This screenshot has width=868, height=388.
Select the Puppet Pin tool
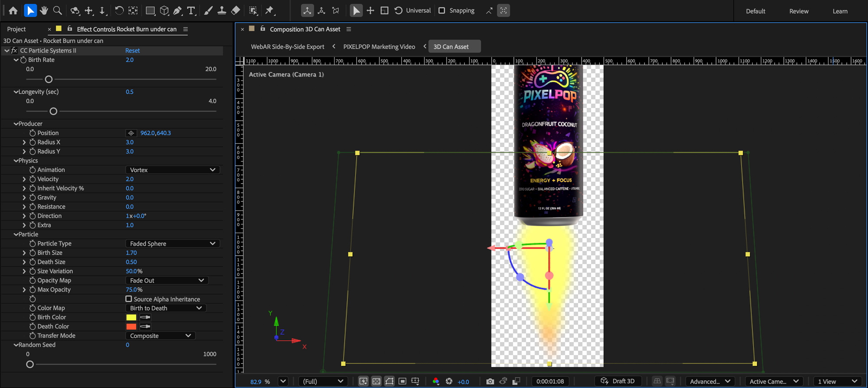click(270, 10)
